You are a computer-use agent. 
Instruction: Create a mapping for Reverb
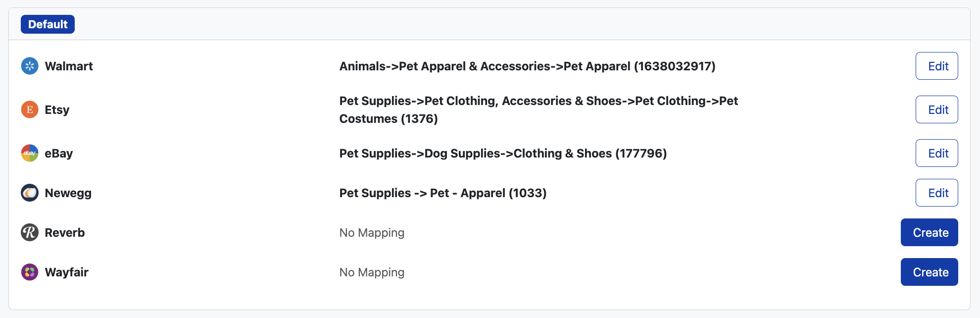[x=929, y=232]
